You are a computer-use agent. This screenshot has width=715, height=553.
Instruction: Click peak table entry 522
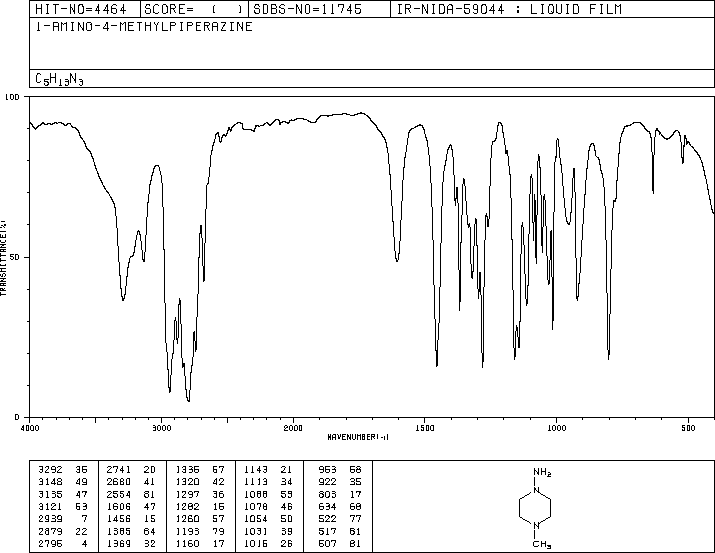(x=327, y=519)
